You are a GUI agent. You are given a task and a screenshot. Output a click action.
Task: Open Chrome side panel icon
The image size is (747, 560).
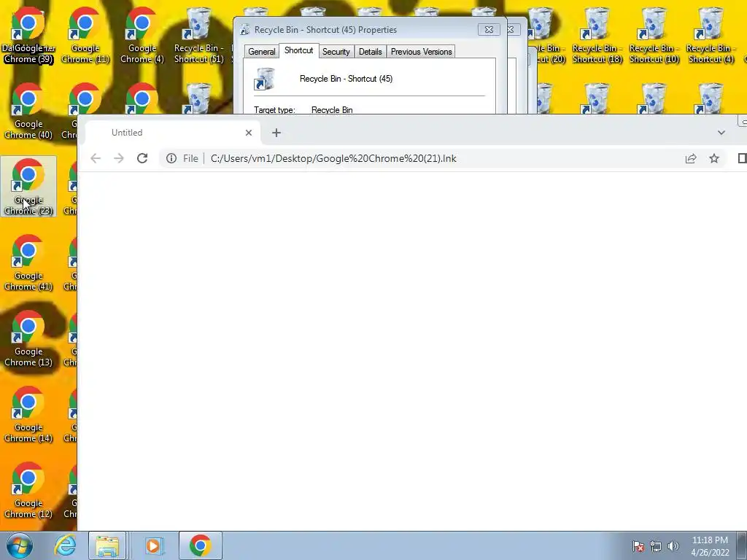point(742,158)
